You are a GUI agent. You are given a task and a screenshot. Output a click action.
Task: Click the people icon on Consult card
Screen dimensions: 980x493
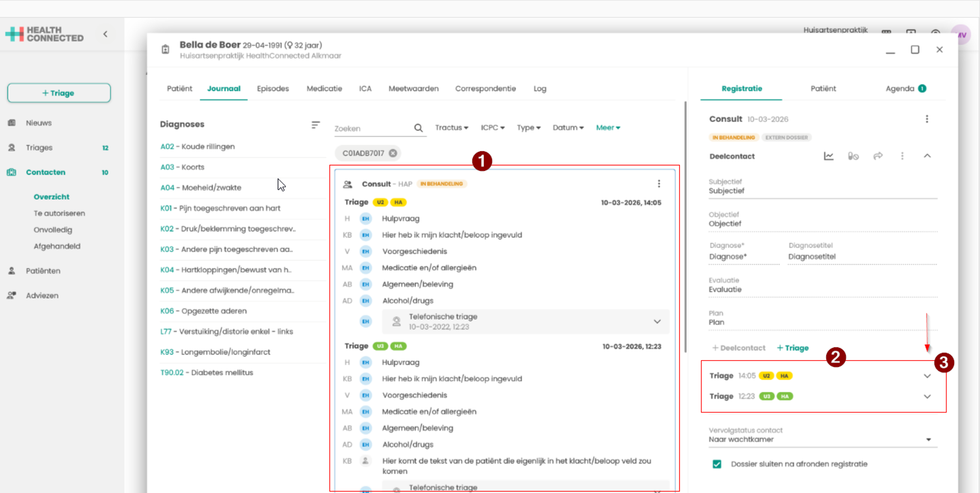[348, 184]
